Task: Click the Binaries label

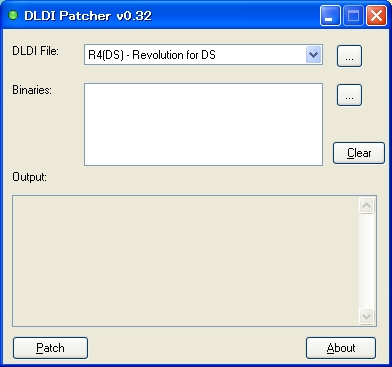Action: click(x=32, y=90)
